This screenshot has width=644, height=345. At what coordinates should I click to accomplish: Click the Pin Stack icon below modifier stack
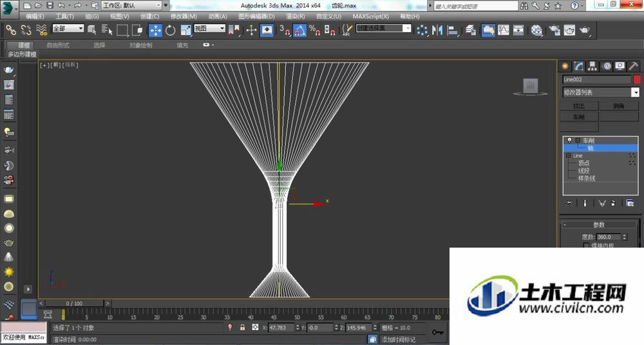coord(569,203)
